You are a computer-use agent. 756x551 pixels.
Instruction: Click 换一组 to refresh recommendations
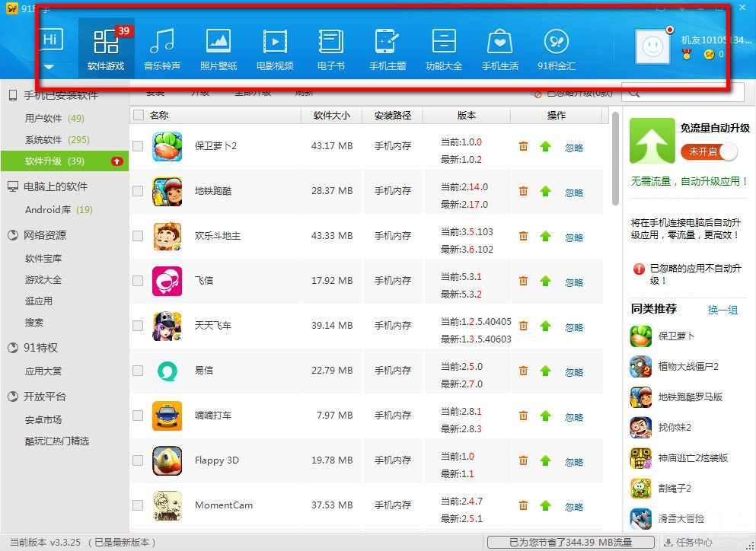pos(723,310)
